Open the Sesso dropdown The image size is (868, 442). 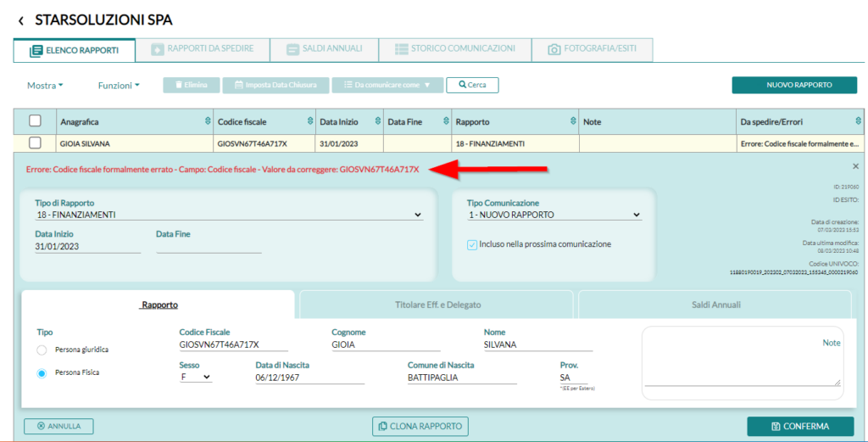tap(196, 378)
